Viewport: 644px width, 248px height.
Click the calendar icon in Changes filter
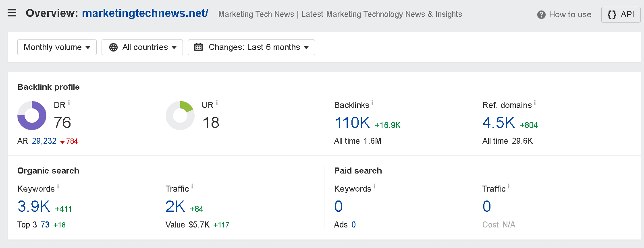199,47
